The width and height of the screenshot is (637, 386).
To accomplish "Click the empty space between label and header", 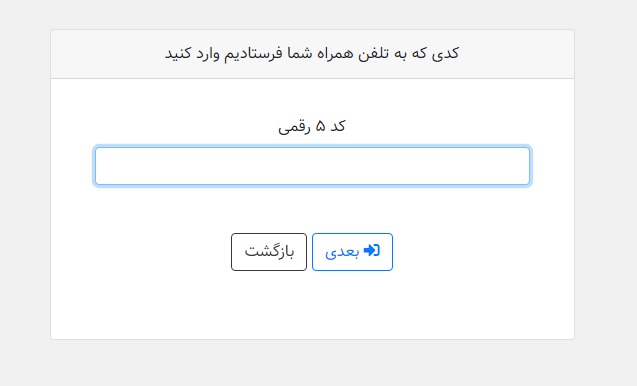I will [x=312, y=99].
